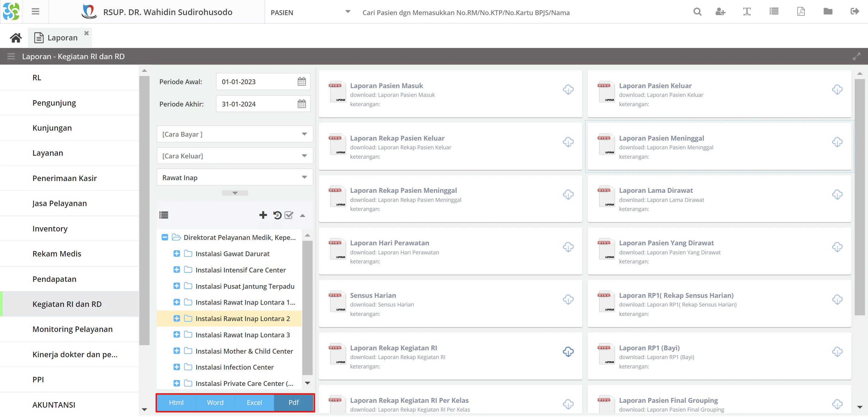Click the add item icon in the tree toolbar
The height and width of the screenshot is (417, 868).
262,215
